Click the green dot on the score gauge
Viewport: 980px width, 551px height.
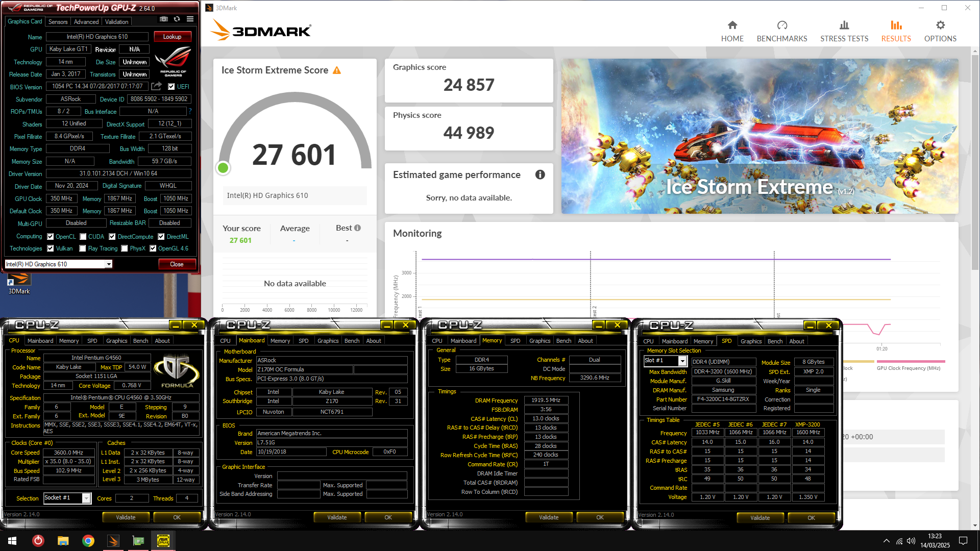click(223, 168)
